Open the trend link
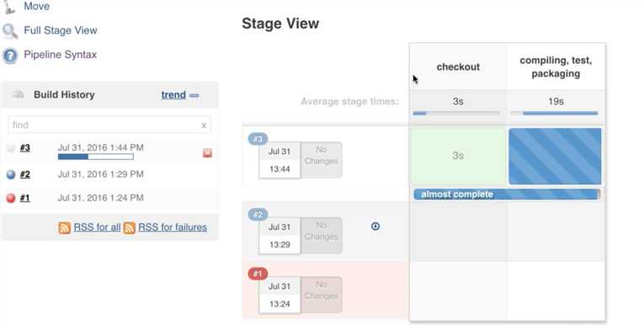This screenshot has height=326, width=644. pos(173,95)
